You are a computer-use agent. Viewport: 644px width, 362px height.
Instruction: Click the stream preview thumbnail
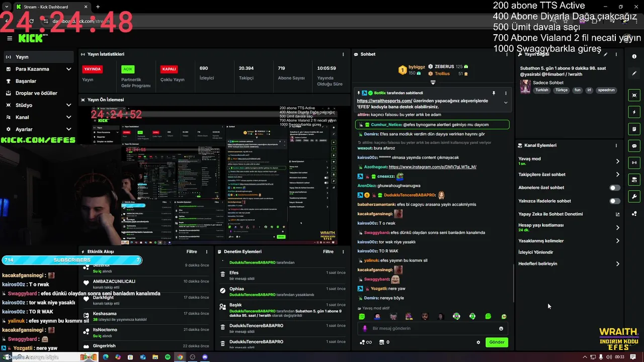215,175
